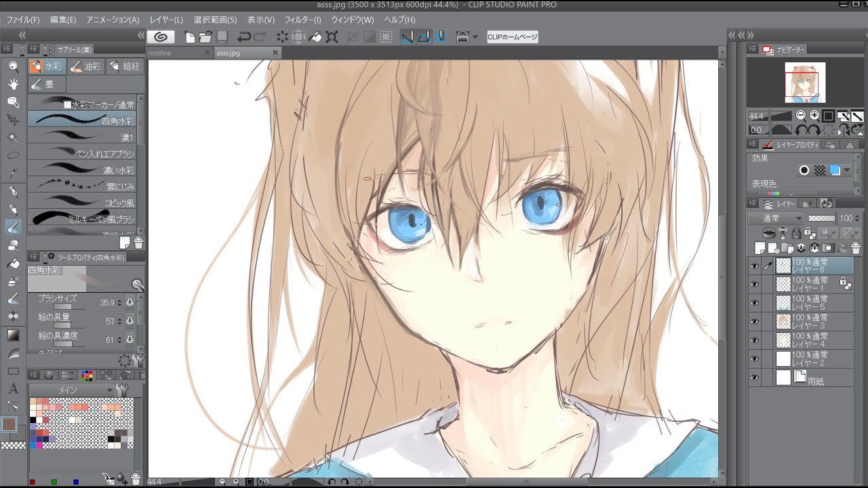Select the Eraser tool
The height and width of the screenshot is (488, 868).
coord(13,245)
